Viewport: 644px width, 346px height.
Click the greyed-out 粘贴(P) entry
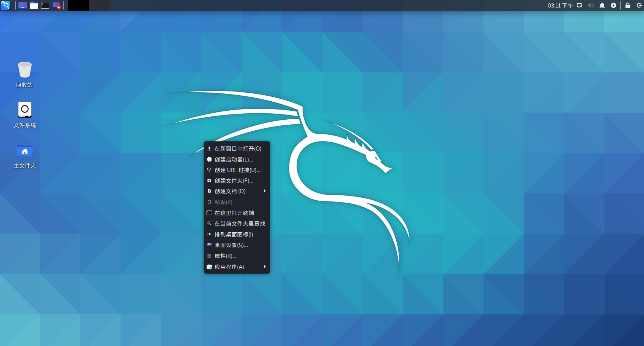pos(237,202)
